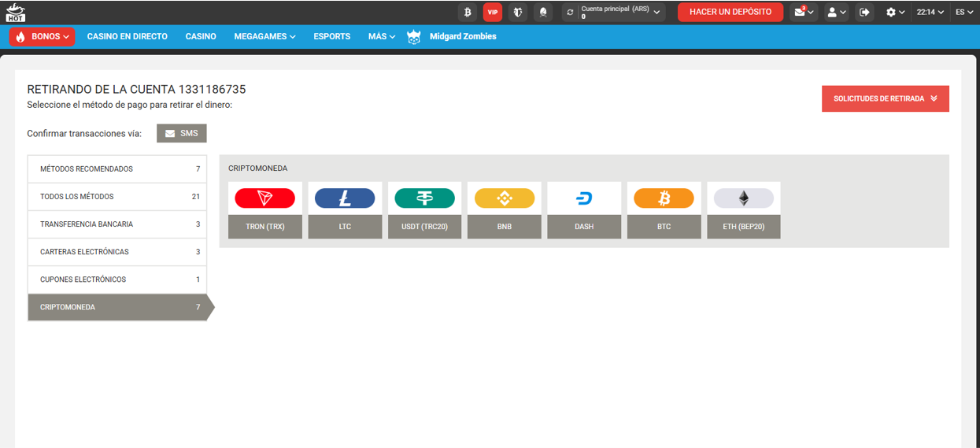Click the SMS confirmation button
Viewport: 980px width, 448px height.
182,133
